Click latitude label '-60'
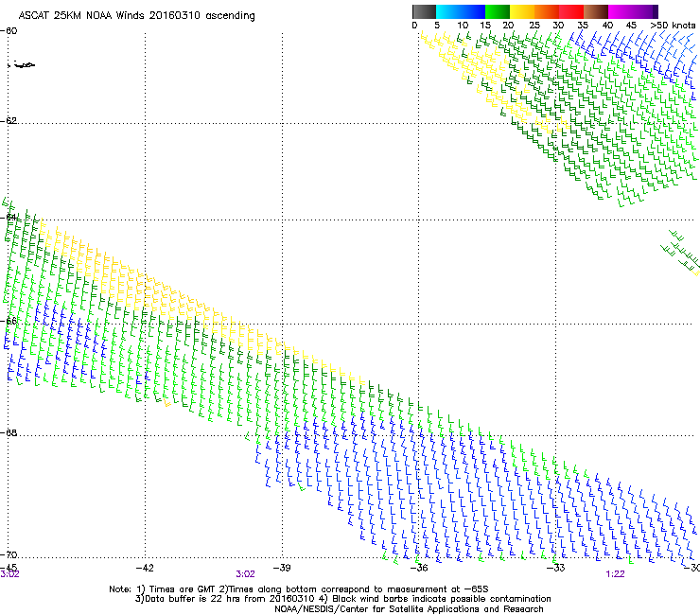This screenshot has height=615, width=700. [9, 31]
